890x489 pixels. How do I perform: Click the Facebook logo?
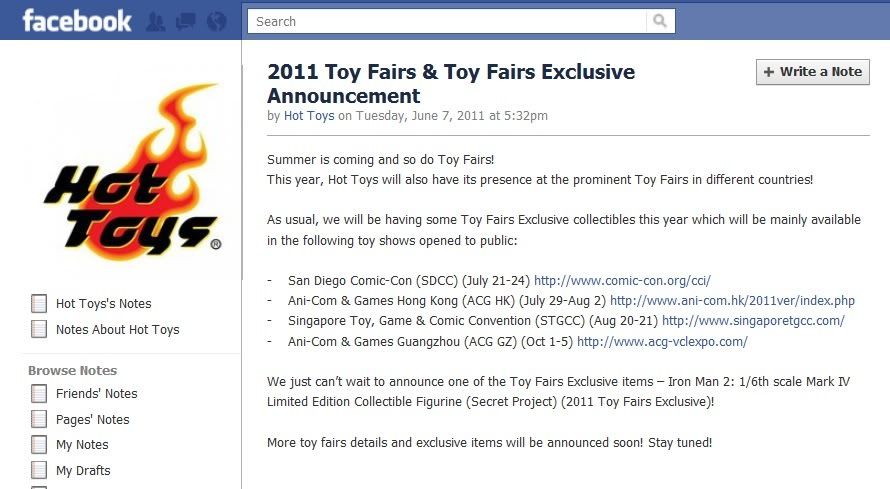(x=75, y=20)
